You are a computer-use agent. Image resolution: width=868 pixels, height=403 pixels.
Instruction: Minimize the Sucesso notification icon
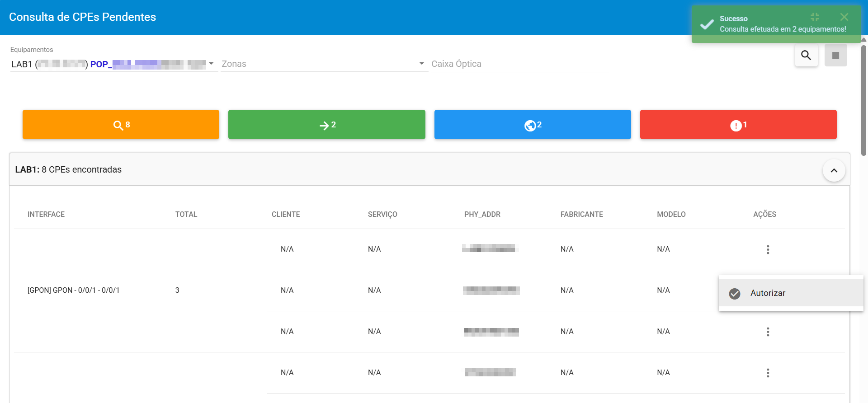point(815,17)
